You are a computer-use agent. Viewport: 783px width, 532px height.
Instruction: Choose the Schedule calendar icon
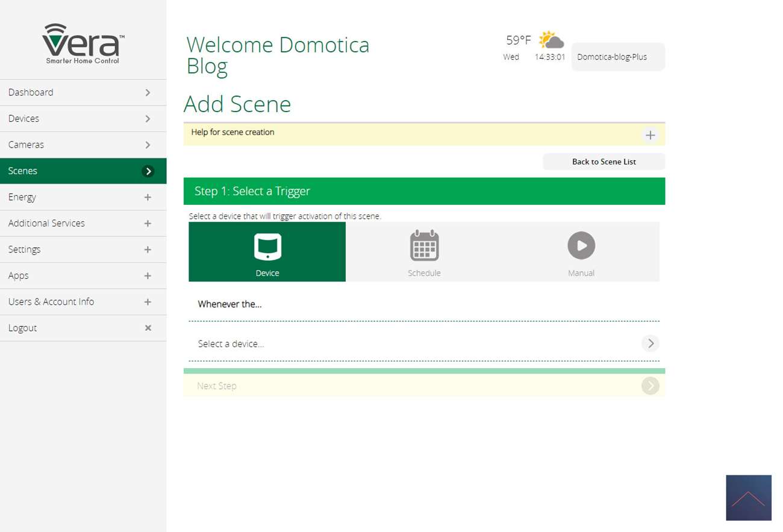pyautogui.click(x=424, y=246)
